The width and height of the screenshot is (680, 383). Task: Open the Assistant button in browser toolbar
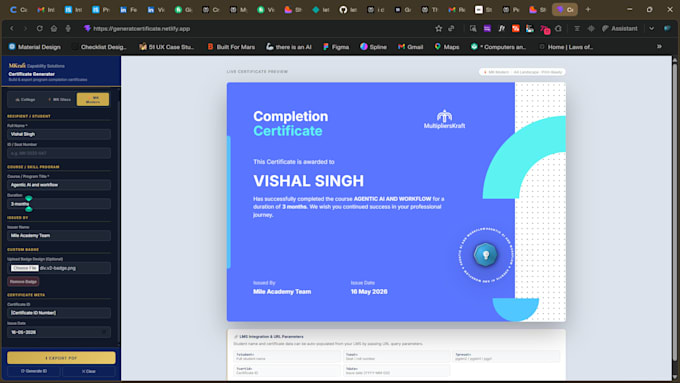pos(620,29)
